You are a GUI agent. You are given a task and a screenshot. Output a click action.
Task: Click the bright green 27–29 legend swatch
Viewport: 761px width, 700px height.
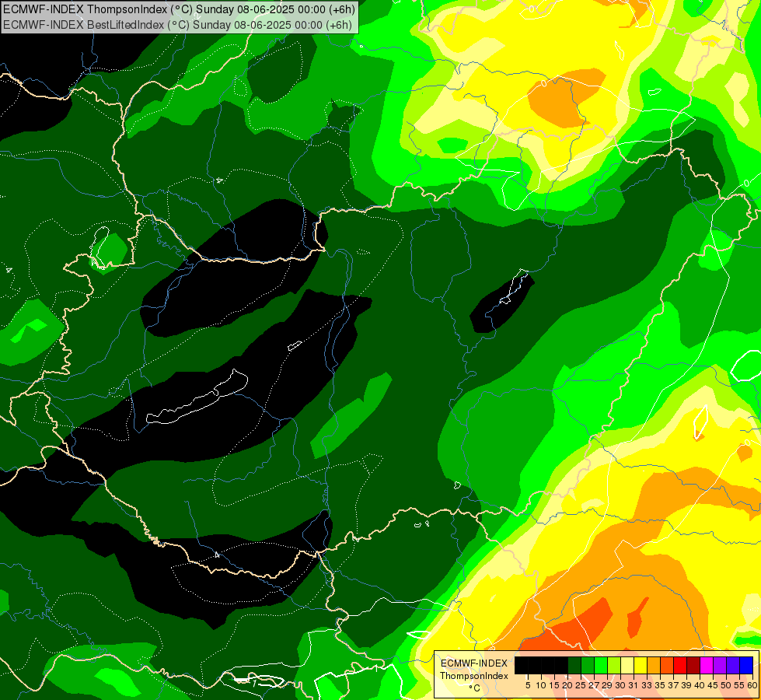(x=601, y=665)
